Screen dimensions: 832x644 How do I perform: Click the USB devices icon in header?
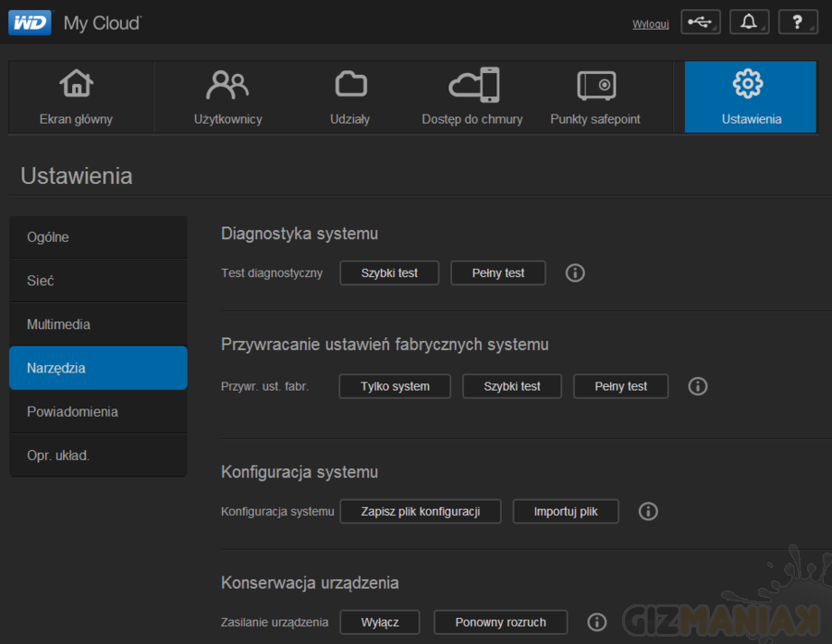pyautogui.click(x=700, y=22)
